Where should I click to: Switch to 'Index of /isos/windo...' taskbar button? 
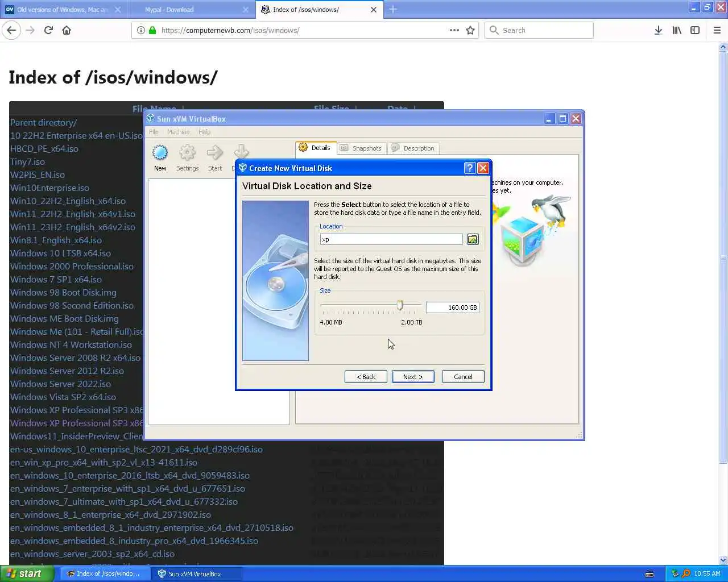coord(104,574)
